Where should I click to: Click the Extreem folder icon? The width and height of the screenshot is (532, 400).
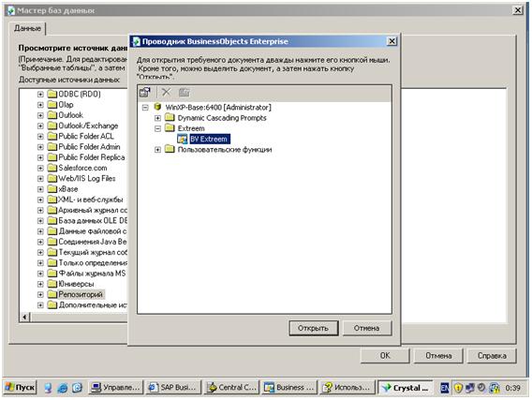point(170,128)
